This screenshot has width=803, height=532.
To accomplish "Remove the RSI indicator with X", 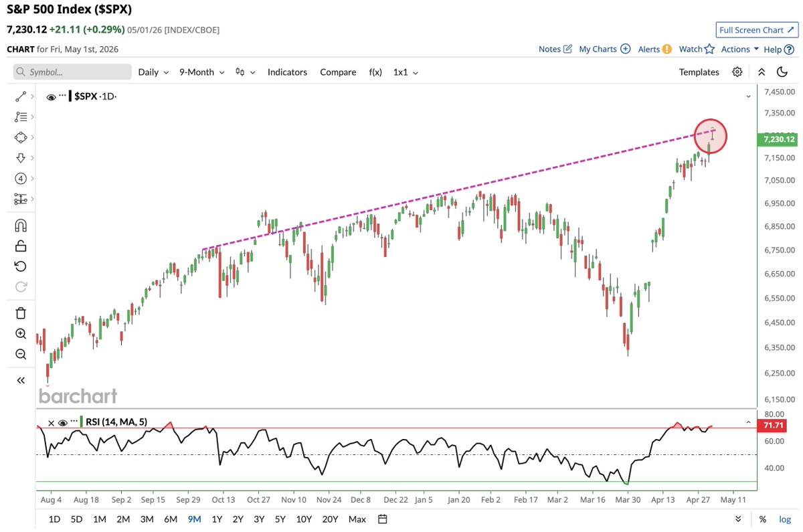I will [50, 423].
